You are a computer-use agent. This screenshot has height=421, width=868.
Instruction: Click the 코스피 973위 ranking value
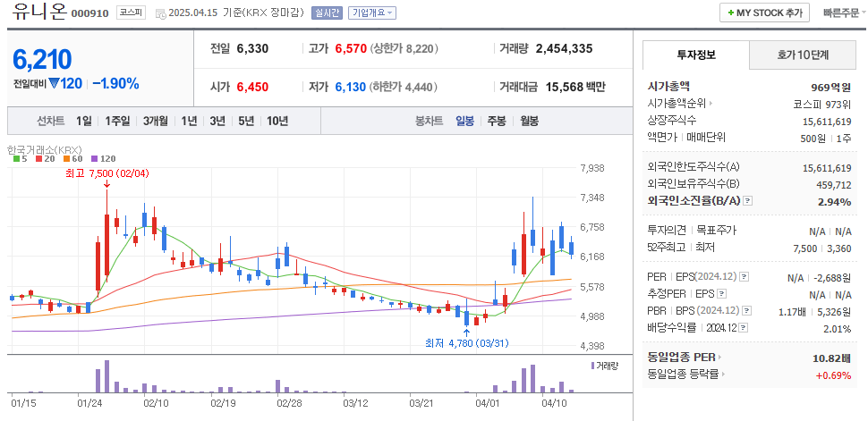point(822,104)
